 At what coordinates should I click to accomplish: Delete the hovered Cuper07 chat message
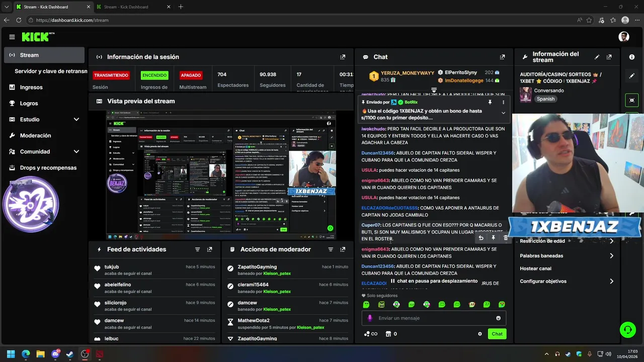505,238
